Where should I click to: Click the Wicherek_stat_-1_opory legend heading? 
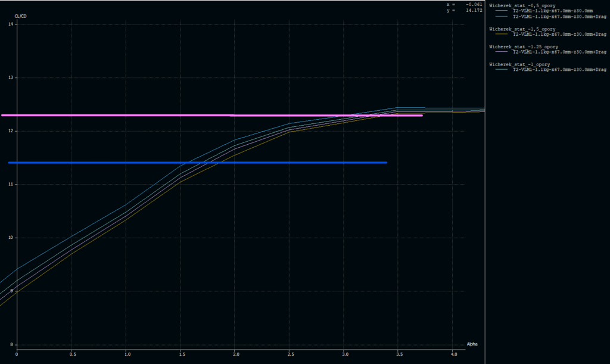(x=519, y=64)
